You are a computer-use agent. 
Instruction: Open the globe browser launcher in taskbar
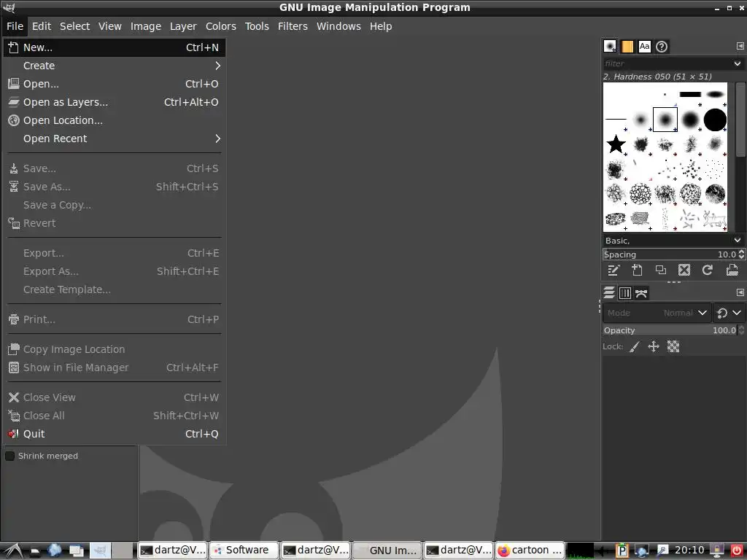point(54,550)
